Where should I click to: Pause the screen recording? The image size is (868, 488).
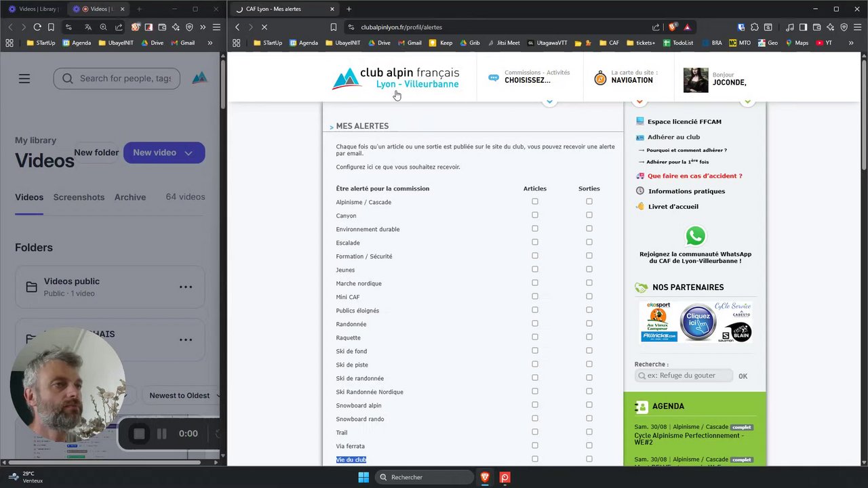click(x=161, y=434)
